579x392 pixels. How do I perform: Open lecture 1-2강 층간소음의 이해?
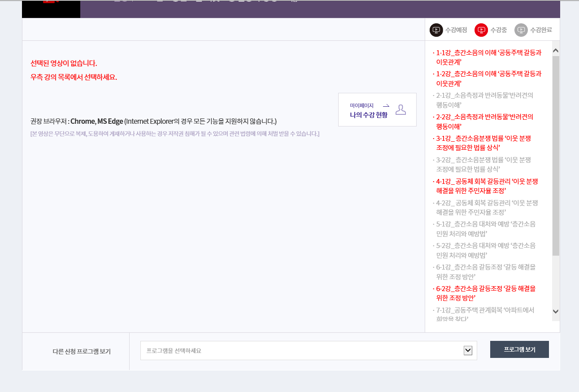(x=489, y=78)
